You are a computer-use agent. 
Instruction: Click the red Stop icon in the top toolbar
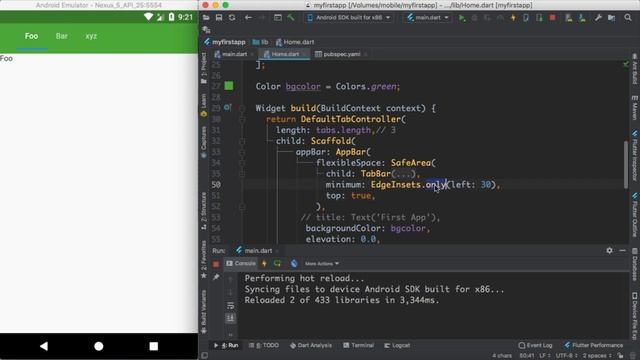pyautogui.click(x=552, y=18)
